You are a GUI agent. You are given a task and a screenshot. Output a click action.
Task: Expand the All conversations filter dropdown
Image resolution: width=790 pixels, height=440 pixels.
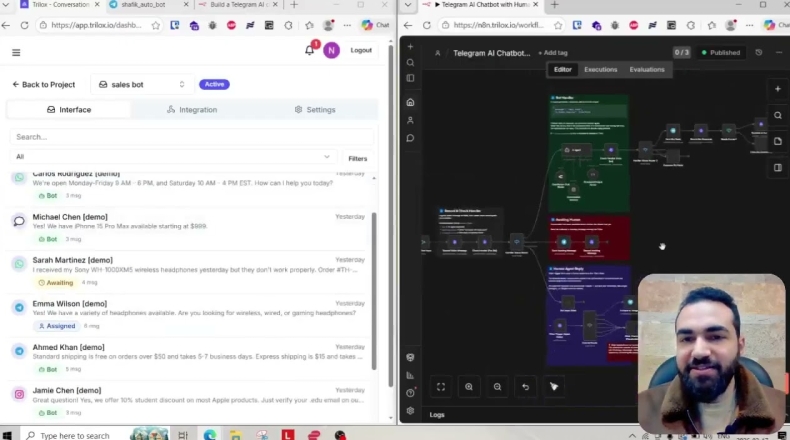[172, 157]
